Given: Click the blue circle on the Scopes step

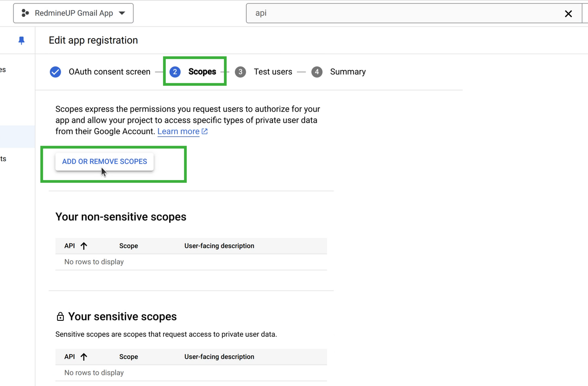Looking at the screenshot, I should tap(175, 72).
